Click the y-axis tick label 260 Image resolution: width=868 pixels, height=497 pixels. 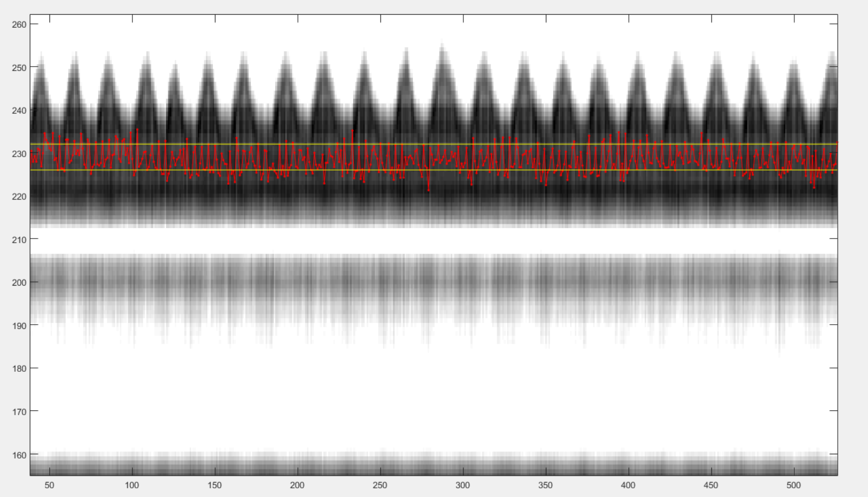click(x=19, y=24)
